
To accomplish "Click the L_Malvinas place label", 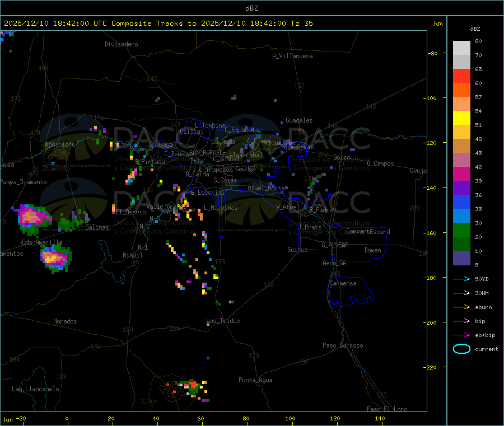I will tap(221, 208).
